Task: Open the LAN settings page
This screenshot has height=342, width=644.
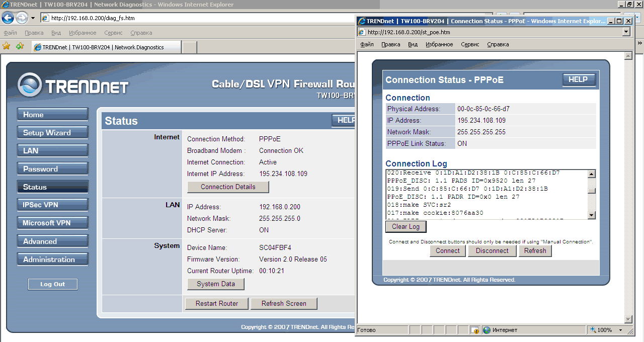Action: tap(52, 151)
